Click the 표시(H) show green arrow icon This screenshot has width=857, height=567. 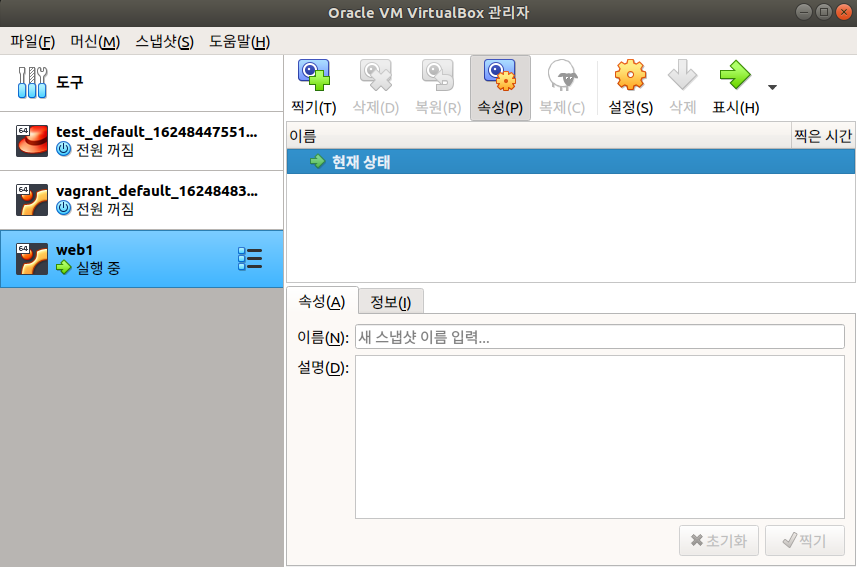[x=735, y=75]
